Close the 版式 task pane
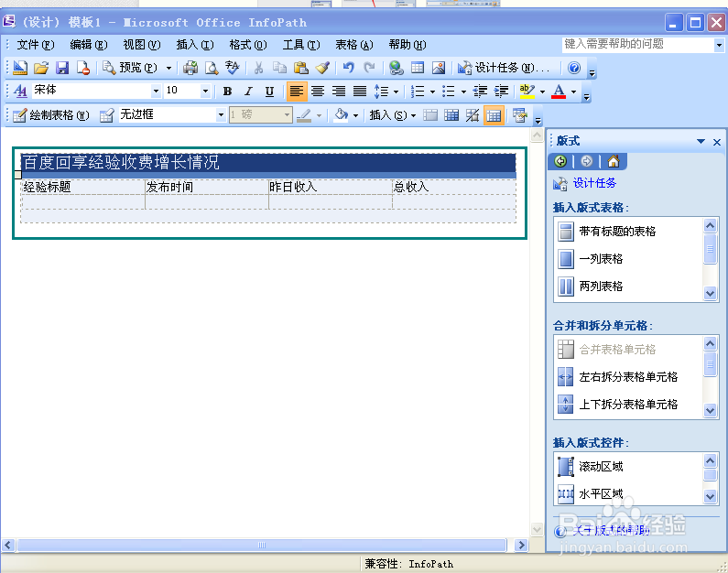Screen dimensions: 728x573 click(x=717, y=142)
